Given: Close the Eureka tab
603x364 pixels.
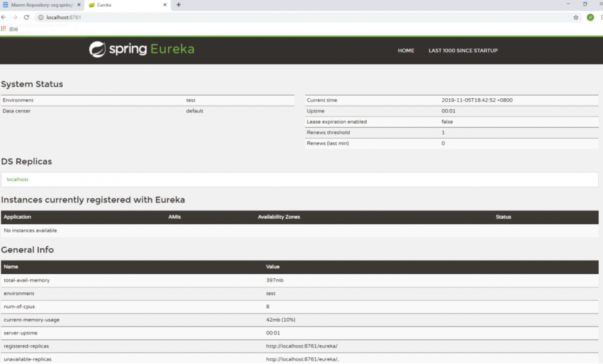Looking at the screenshot, I should [165, 5].
